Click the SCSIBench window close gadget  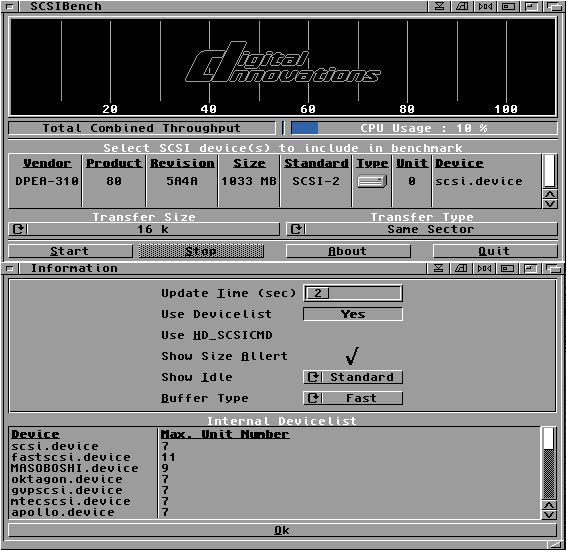10,6
